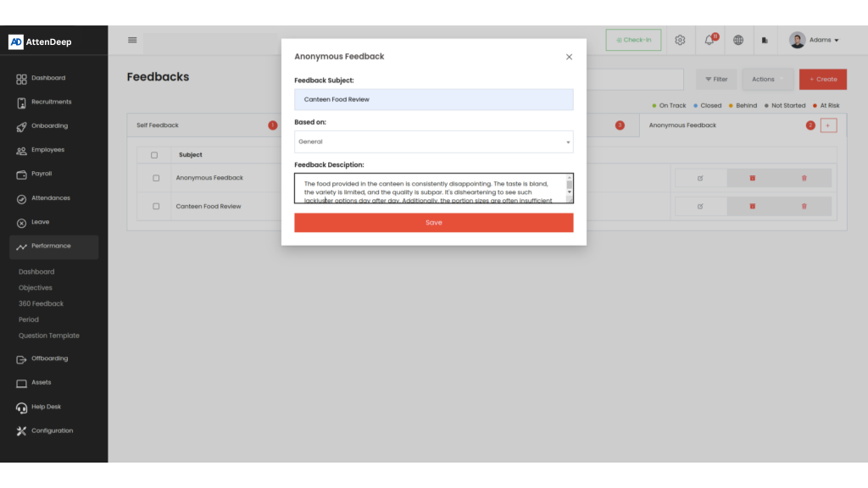868x488 pixels.
Task: Tick the select-all checkbox beside Subject
Action: click(x=154, y=155)
